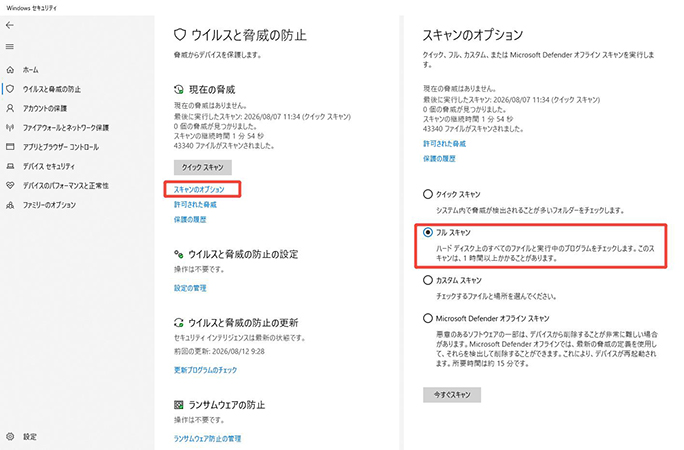Screen dimensions: 684x450
Task: Click the person icon for アカウントの保護
Action: coord(10,108)
